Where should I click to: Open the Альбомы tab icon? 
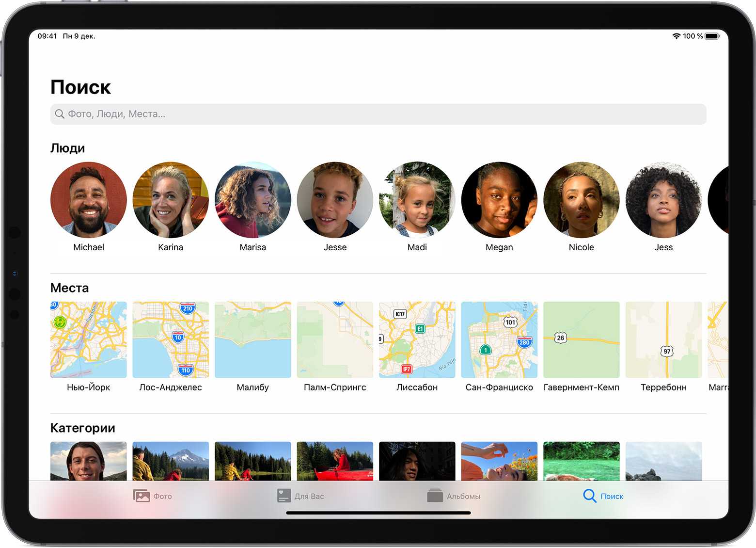tap(435, 496)
